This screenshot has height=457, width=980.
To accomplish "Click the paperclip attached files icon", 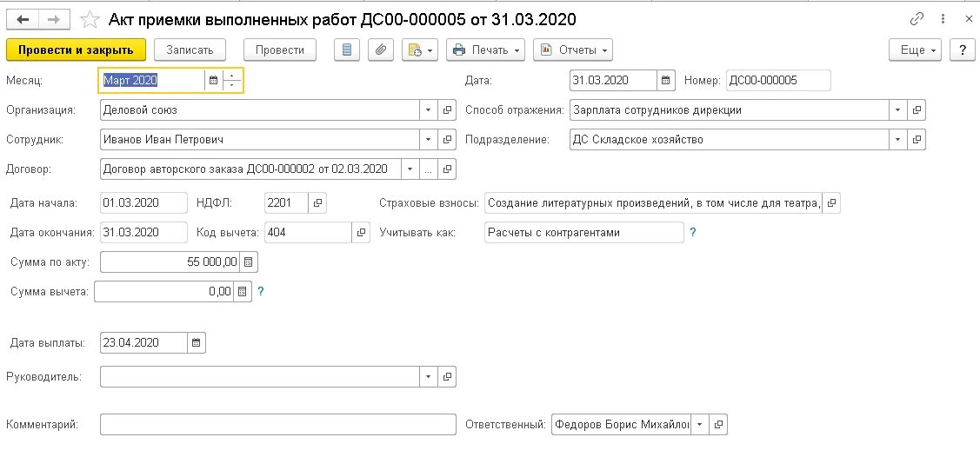I will [381, 50].
